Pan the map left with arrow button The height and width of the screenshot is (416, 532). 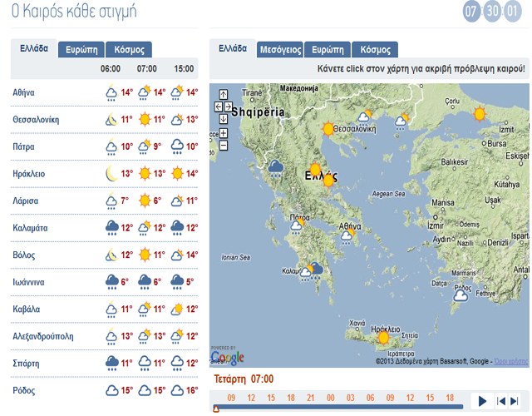coord(218,106)
